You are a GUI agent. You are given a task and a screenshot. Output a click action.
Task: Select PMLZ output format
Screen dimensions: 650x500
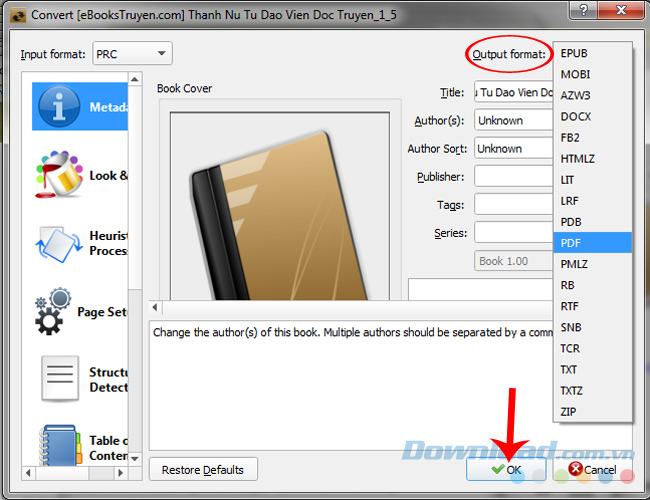coord(592,264)
